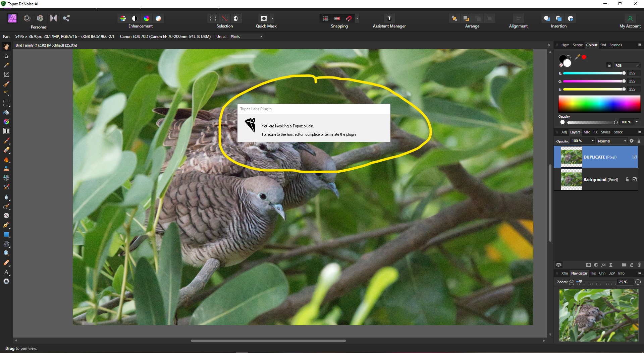The height and width of the screenshot is (353, 644).
Task: Click the lock icon on the Background layer
Action: tap(627, 180)
